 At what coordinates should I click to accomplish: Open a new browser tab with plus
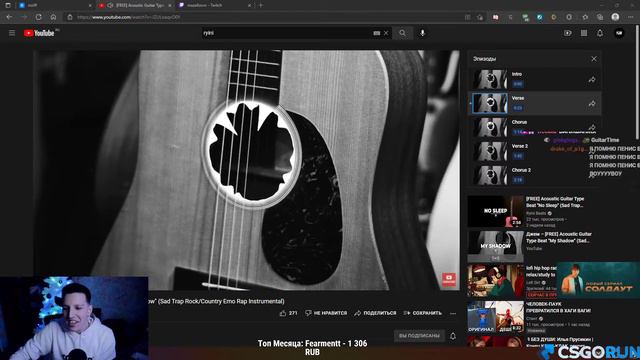click(x=261, y=5)
